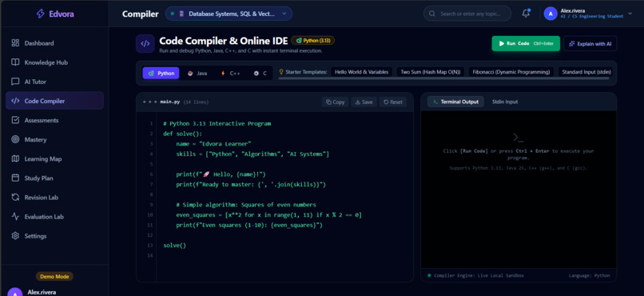Click the line 'name = "Edvora Learner"'
The image size is (644, 296).
coord(213,144)
